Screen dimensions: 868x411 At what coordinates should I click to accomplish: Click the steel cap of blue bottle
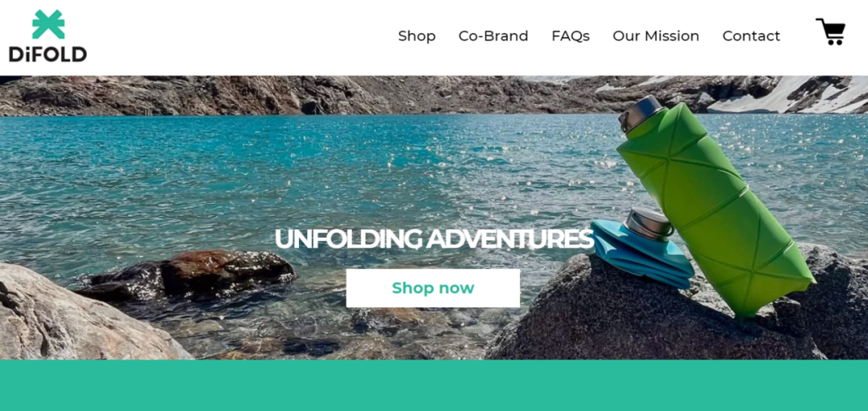[649, 224]
